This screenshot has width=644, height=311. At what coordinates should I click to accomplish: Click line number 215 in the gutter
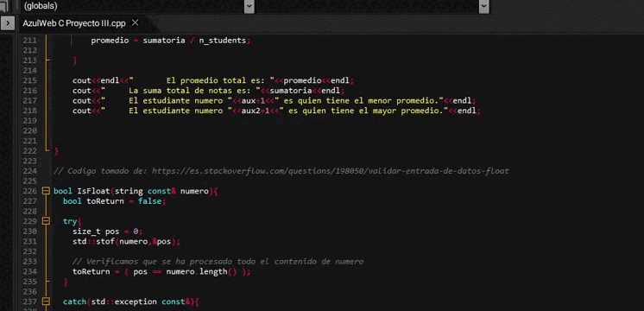point(30,80)
